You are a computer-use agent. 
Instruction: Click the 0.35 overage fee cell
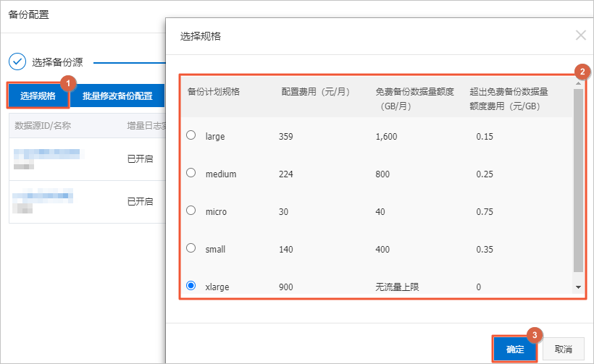[485, 250]
